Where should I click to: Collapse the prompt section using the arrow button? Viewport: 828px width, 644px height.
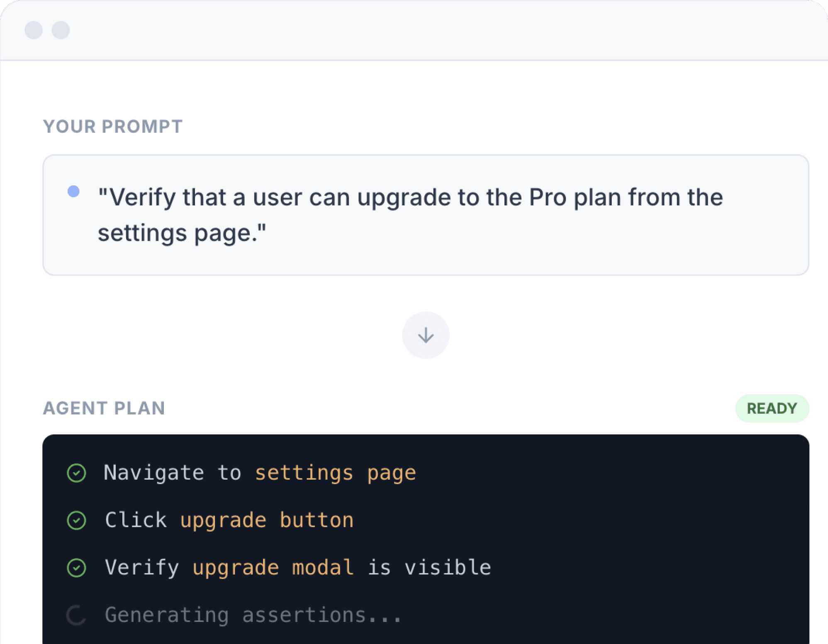pyautogui.click(x=426, y=335)
